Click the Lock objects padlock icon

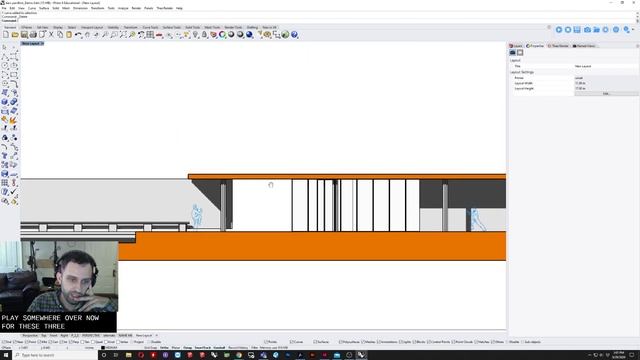(x=204, y=35)
